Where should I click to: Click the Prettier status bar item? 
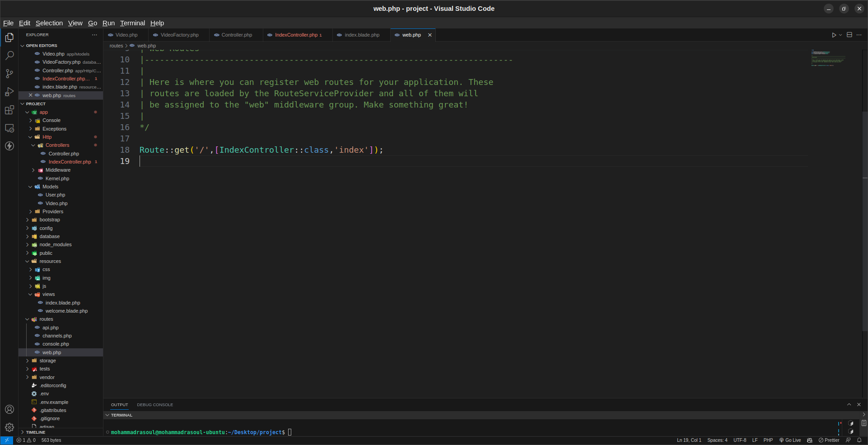tap(829, 440)
